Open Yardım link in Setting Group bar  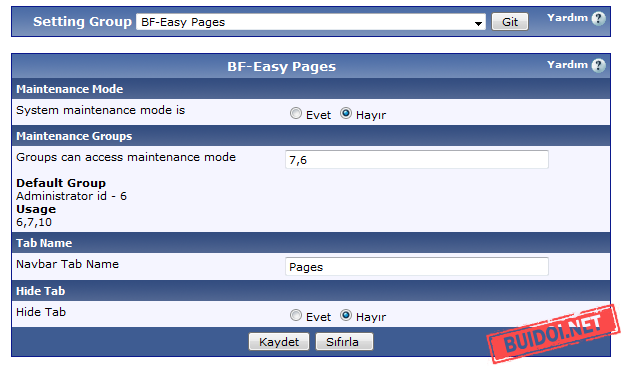tap(567, 18)
